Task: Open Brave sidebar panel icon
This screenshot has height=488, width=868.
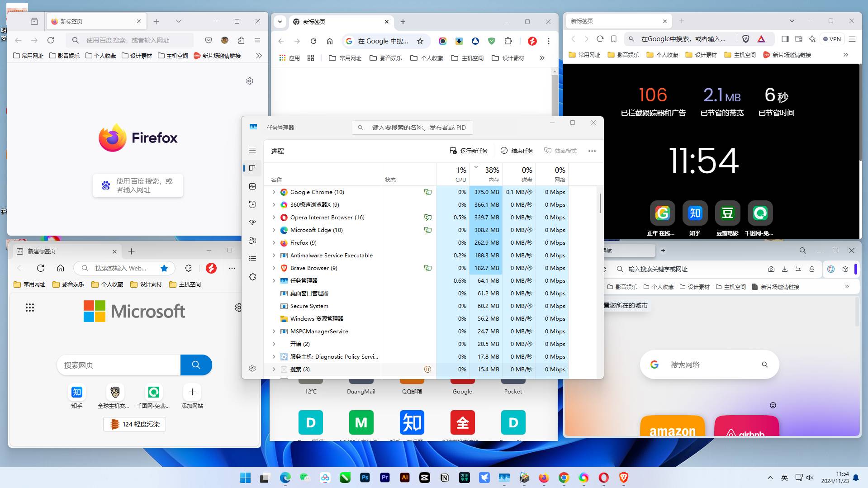Action: 785,39
